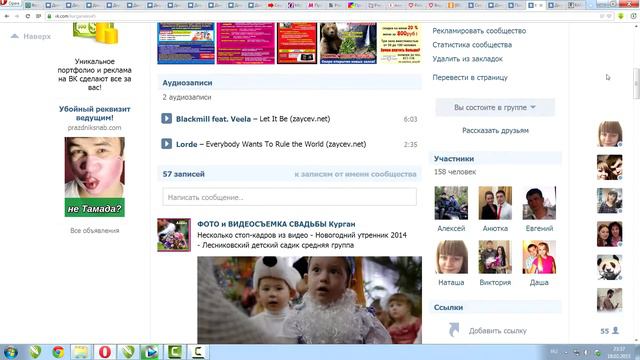Open blue advertisement flyer thumbnail
Screen dimensions: 640x360
(x=186, y=43)
